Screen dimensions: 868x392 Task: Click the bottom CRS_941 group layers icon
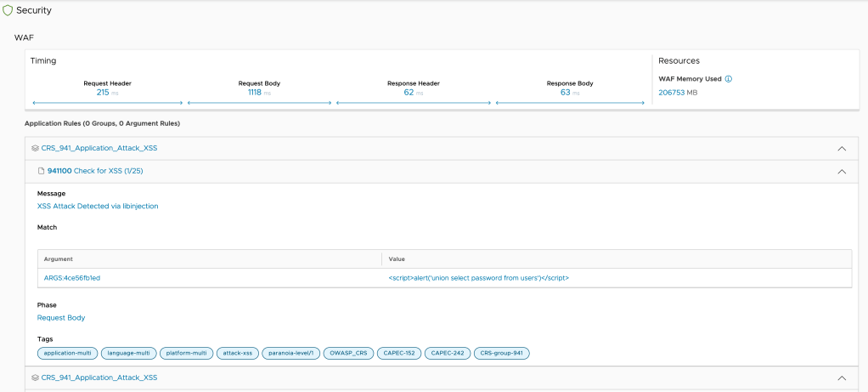(x=35, y=377)
